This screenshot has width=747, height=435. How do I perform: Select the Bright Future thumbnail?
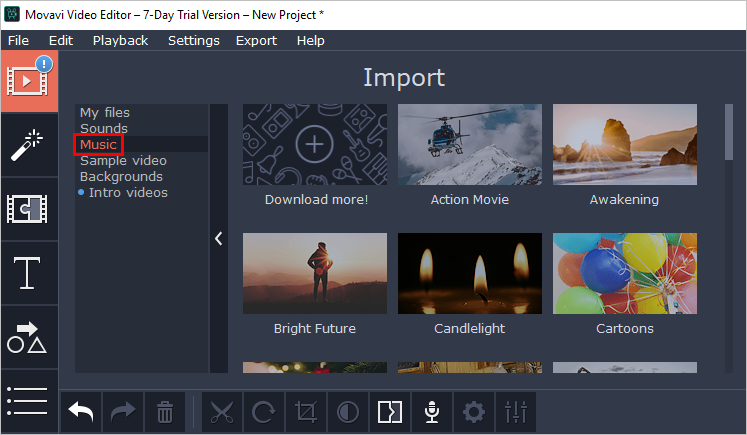pos(315,273)
